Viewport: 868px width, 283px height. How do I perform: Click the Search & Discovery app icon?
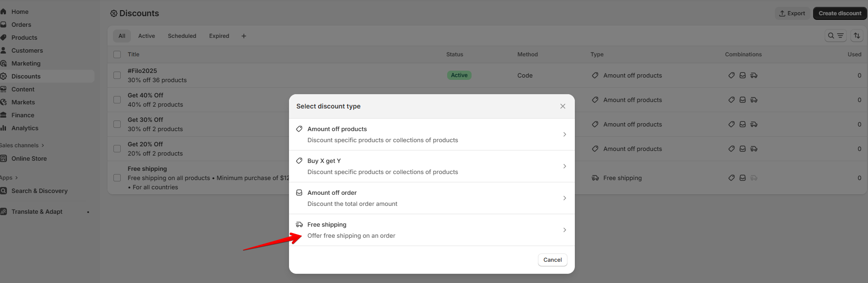pos(3,191)
